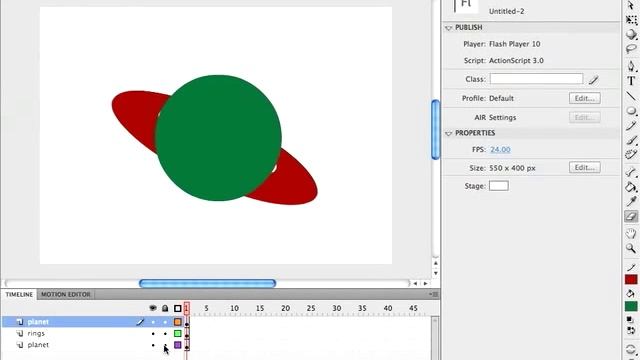The width and height of the screenshot is (640, 360).
Task: Select the Pen tool
Action: click(x=631, y=66)
